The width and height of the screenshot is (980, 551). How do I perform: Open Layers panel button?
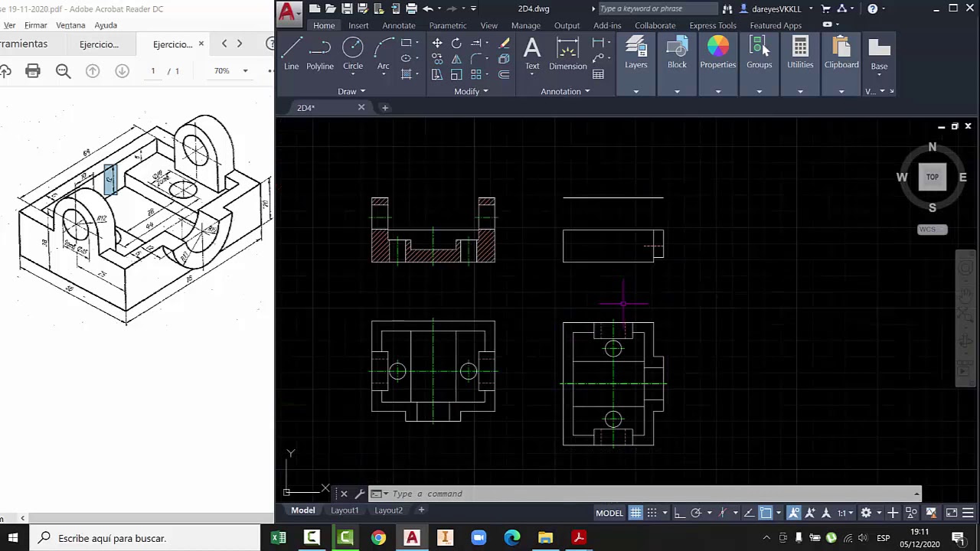pyautogui.click(x=636, y=54)
